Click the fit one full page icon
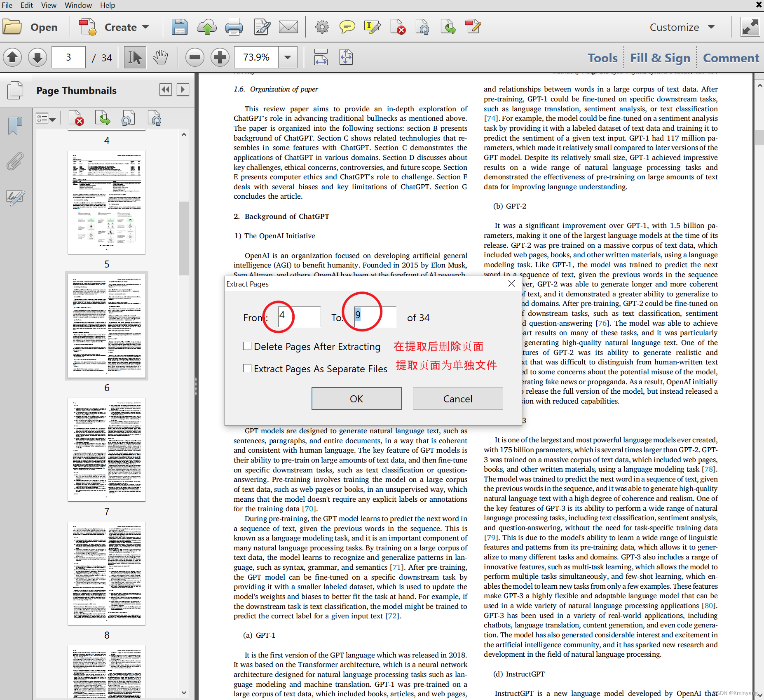764x700 pixels. pos(346,57)
